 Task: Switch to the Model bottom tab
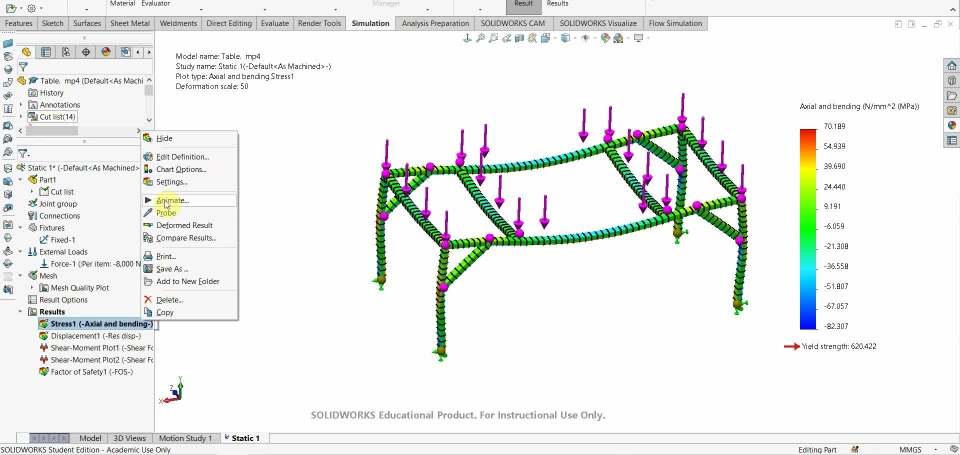(x=90, y=438)
